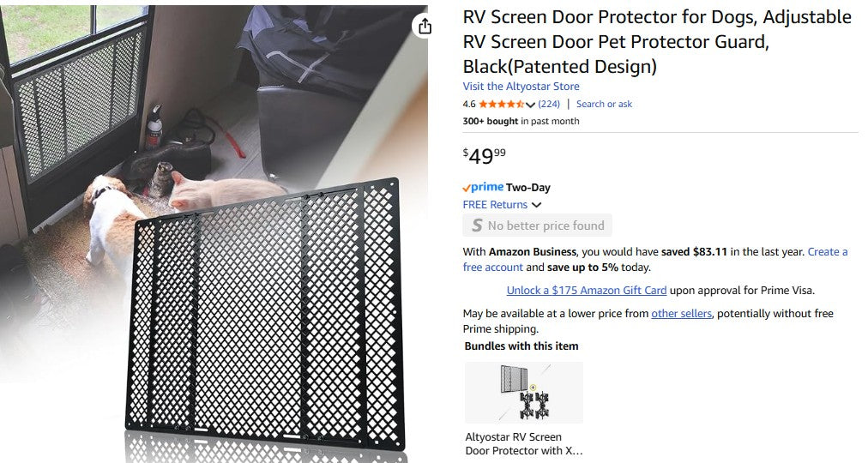
Task: Click the FREE Returns link
Action: pos(495,205)
